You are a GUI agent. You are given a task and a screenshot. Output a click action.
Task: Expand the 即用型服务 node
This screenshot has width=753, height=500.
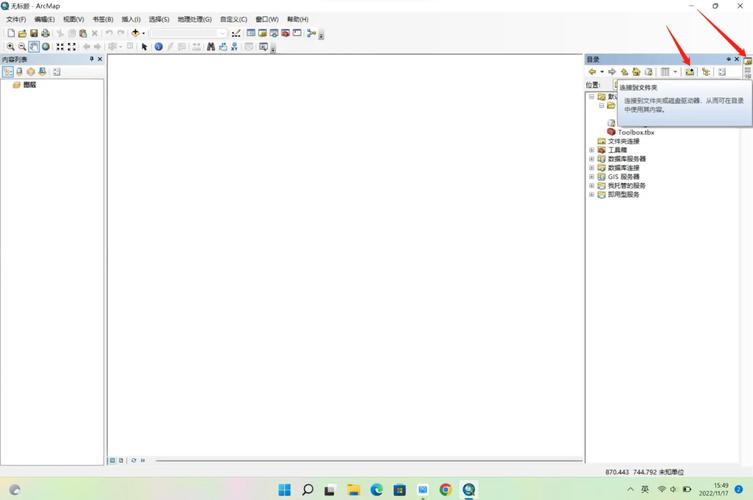click(x=592, y=195)
